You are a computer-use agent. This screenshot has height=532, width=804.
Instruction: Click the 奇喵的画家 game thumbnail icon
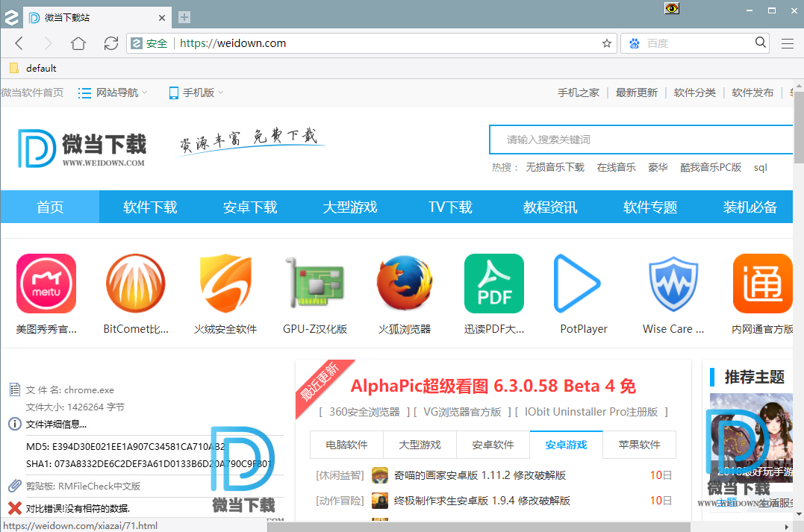click(380, 475)
